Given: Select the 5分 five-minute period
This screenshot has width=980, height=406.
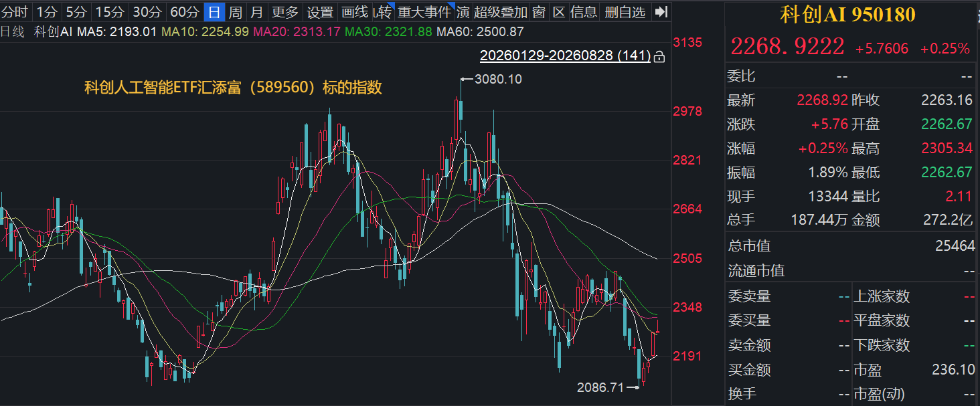Looking at the screenshot, I should (76, 11).
